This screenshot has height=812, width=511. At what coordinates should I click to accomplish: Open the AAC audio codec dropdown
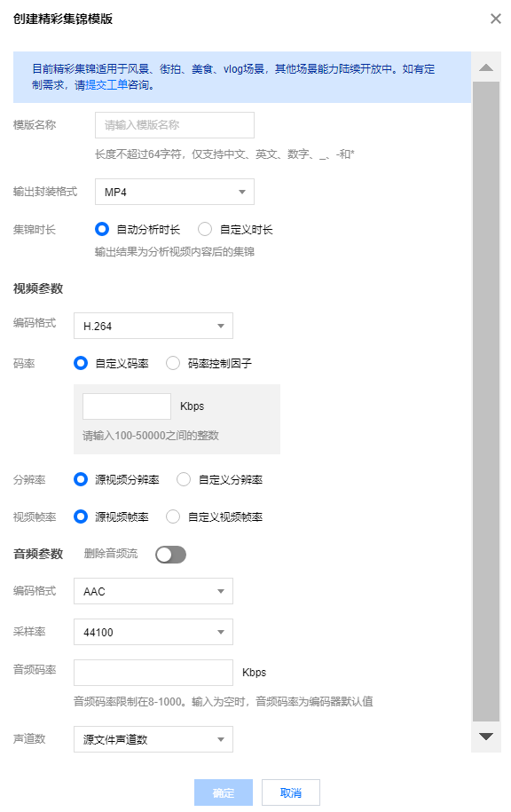point(153,591)
